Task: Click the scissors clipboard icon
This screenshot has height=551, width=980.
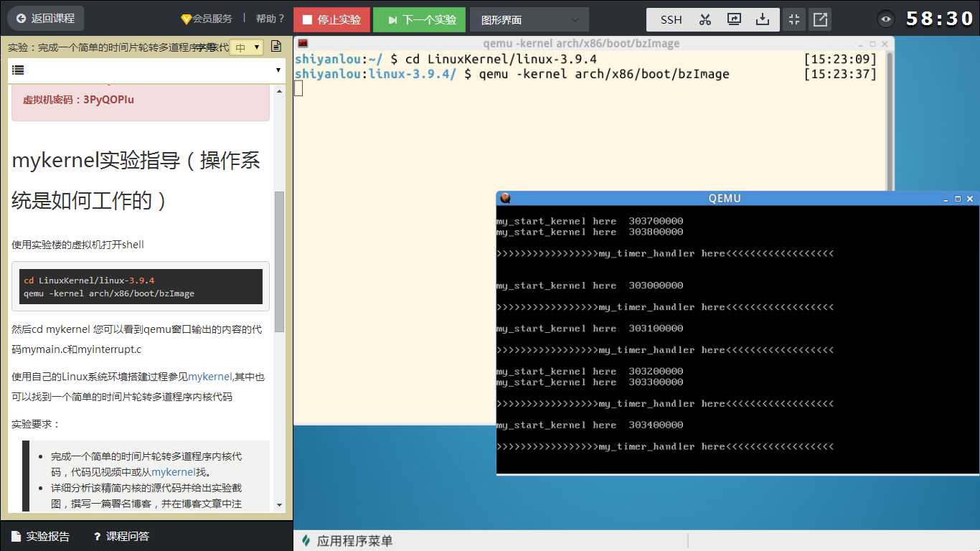Action: (x=705, y=19)
